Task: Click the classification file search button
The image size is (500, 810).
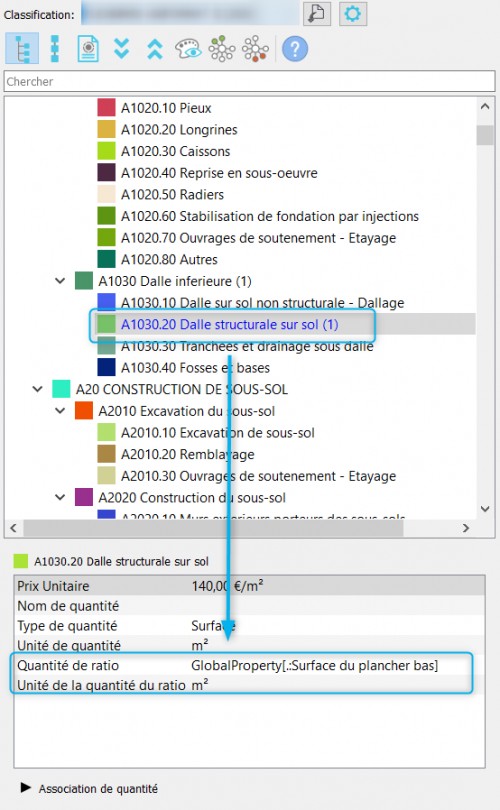Action: [x=316, y=13]
